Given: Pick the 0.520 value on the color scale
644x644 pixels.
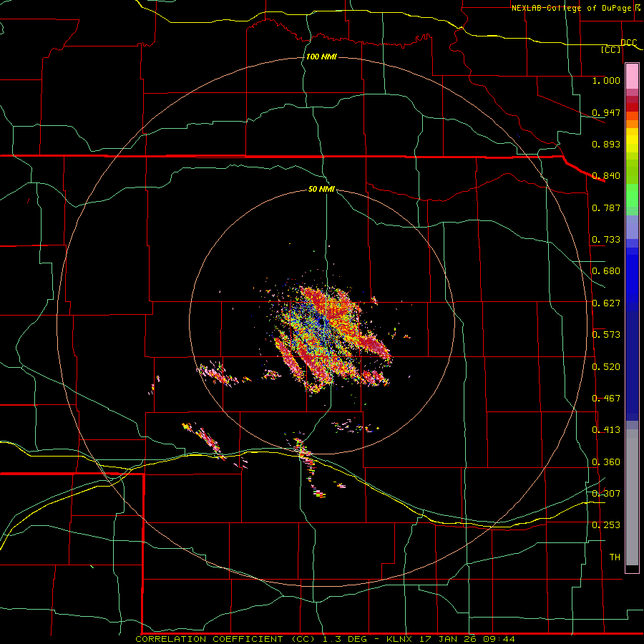Looking at the screenshot, I should click(x=606, y=367).
